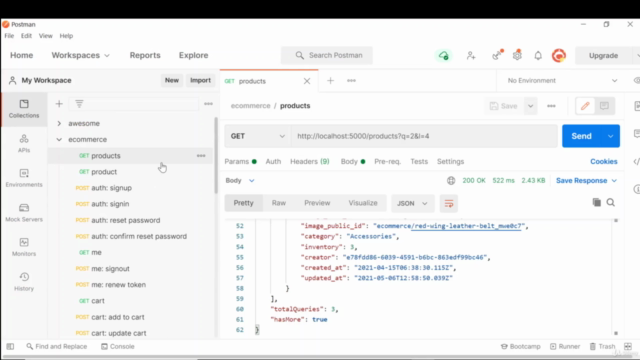Switch to the Params tab

(240, 162)
